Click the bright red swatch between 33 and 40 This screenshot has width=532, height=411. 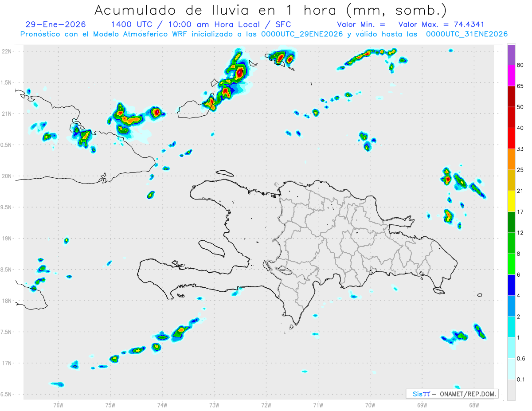511,138
